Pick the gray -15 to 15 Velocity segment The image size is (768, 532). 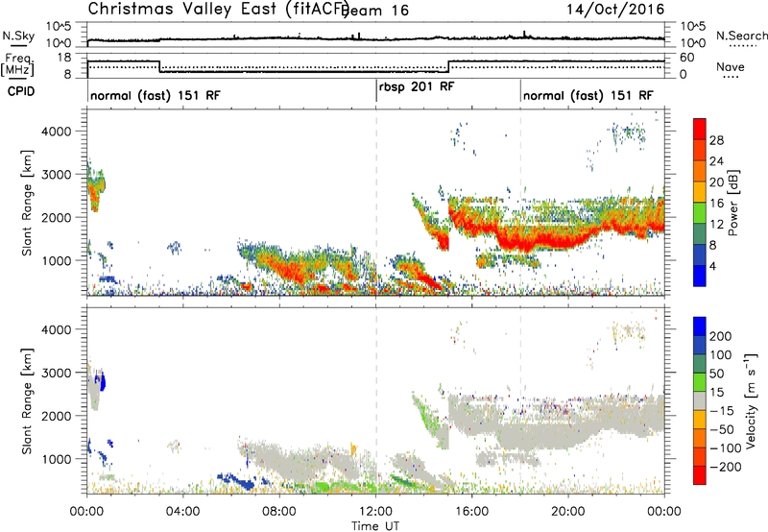point(700,401)
